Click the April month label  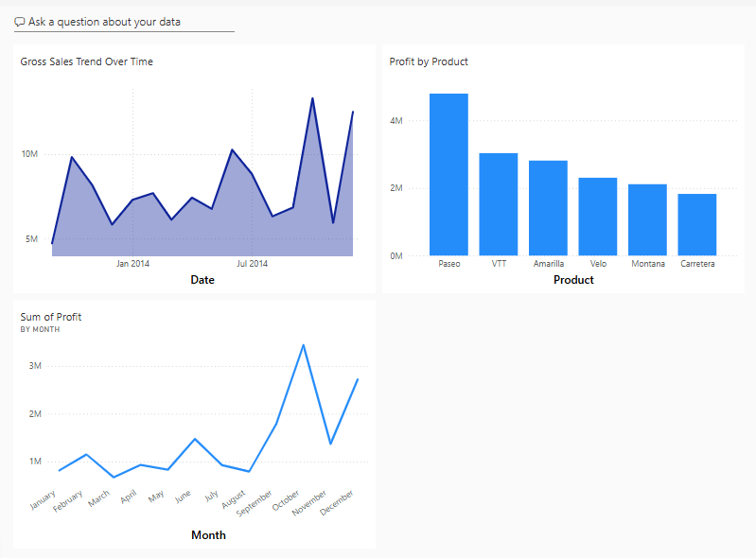click(x=129, y=497)
